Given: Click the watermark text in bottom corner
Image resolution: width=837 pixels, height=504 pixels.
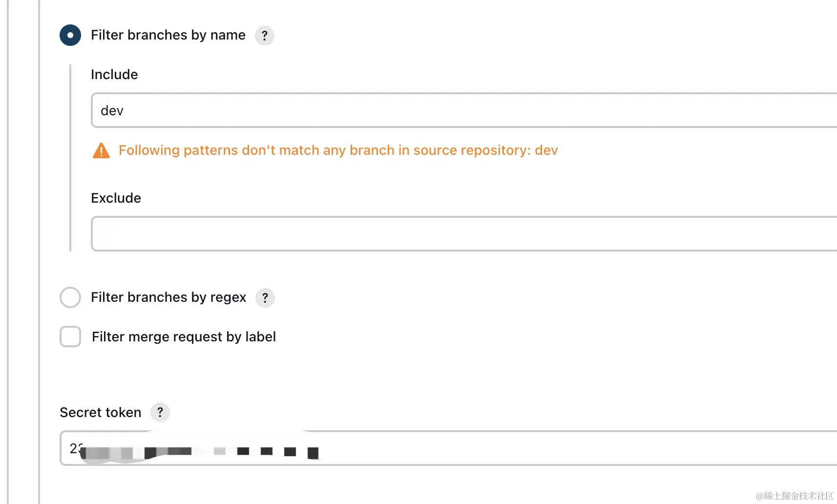Looking at the screenshot, I should click(795, 496).
